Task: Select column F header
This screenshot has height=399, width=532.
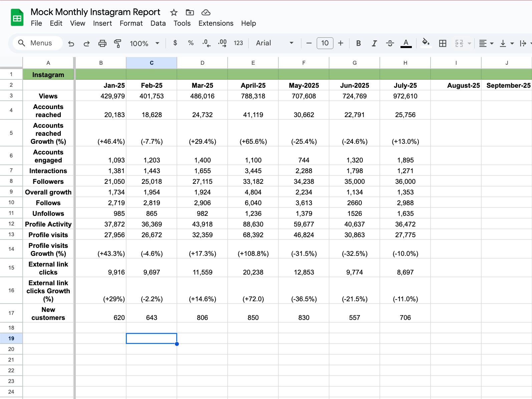Action: click(x=304, y=63)
